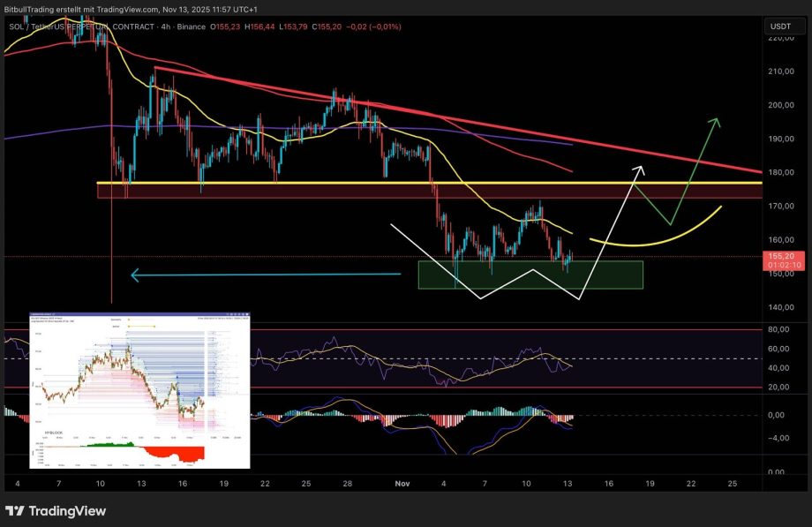This screenshot has width=812, height=527.
Task: Open the USDT currency selector
Action: coord(780,26)
